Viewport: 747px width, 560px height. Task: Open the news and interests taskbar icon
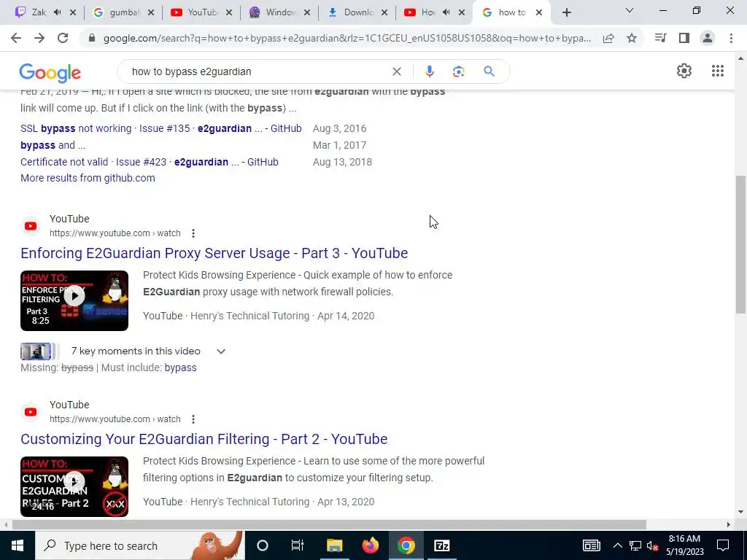(591, 545)
